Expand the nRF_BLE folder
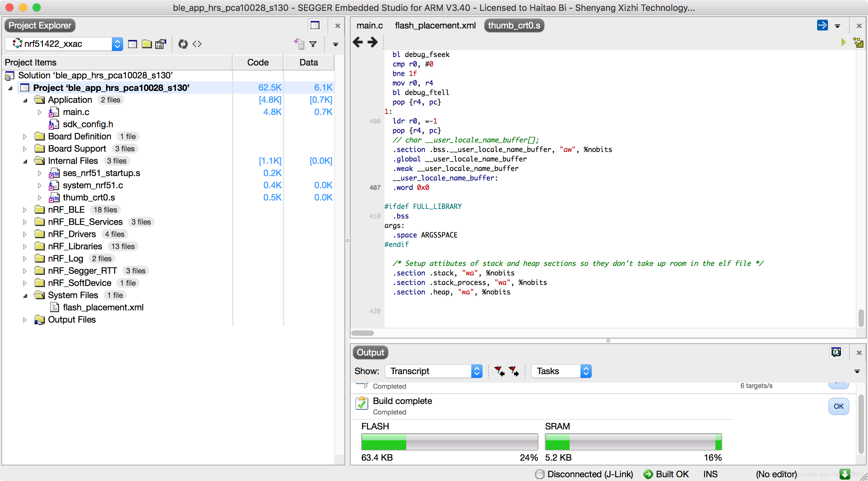Viewport: 868px width, 481px height. pyautogui.click(x=25, y=210)
